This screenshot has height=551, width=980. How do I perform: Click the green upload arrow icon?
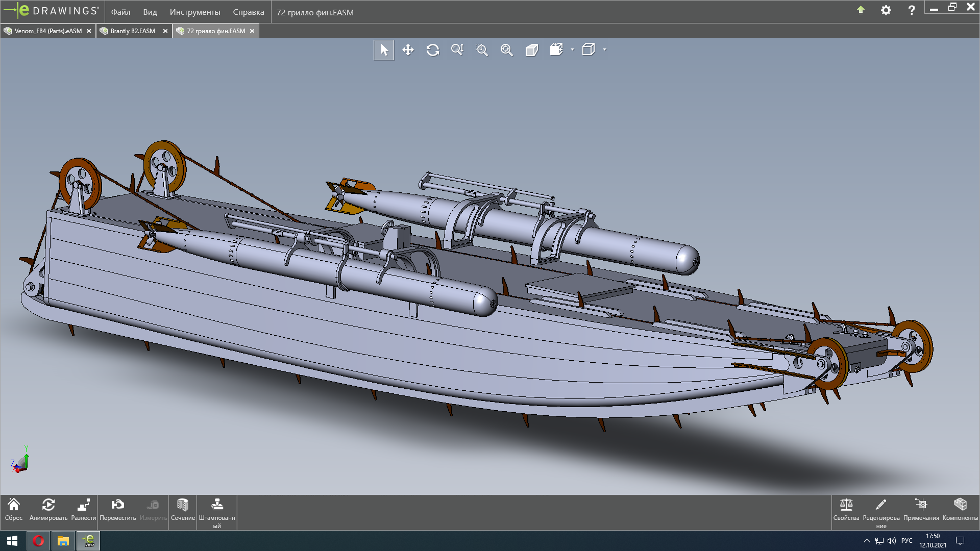(x=861, y=10)
